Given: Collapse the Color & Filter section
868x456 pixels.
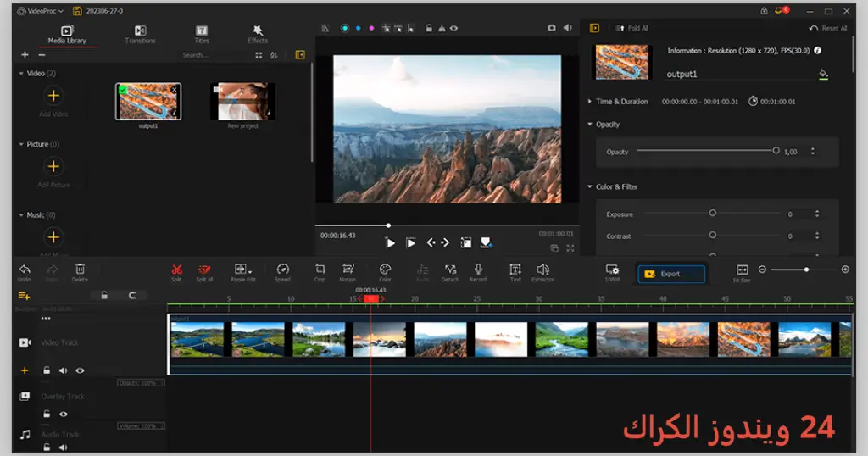Looking at the screenshot, I should click(590, 187).
